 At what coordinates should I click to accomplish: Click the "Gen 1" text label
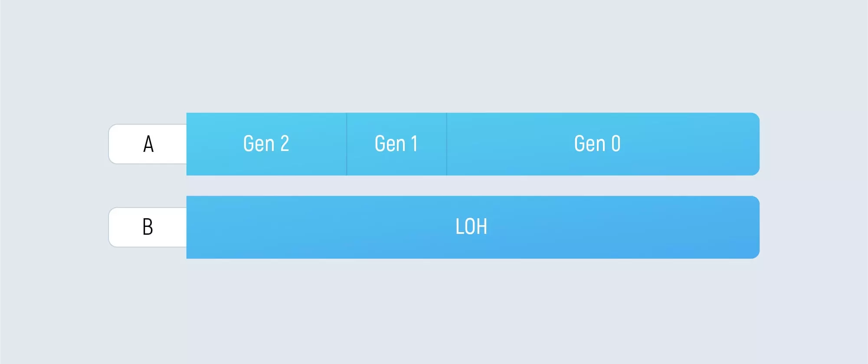pyautogui.click(x=396, y=144)
